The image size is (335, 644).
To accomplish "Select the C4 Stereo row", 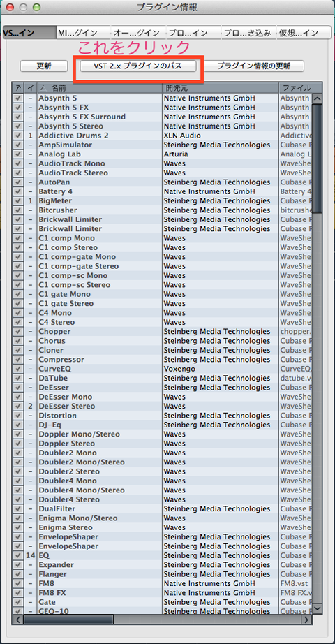I will pyautogui.click(x=163, y=322).
